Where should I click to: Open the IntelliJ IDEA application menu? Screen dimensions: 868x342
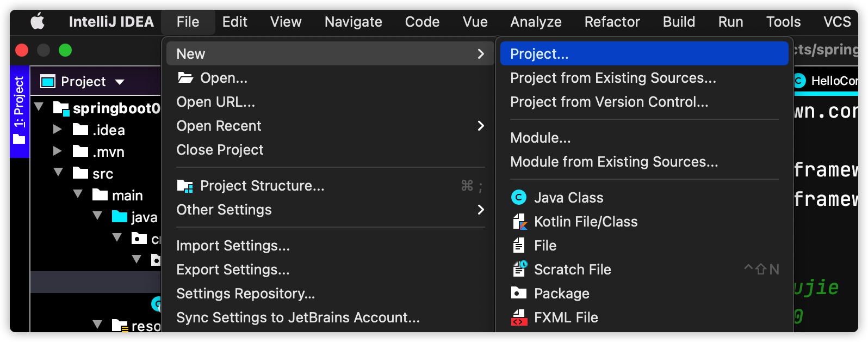pyautogui.click(x=111, y=22)
